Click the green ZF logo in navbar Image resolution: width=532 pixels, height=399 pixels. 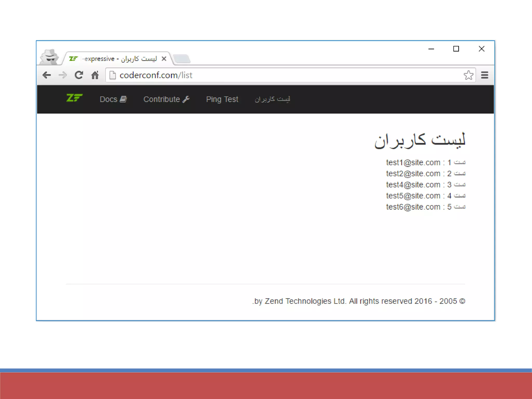pos(74,98)
